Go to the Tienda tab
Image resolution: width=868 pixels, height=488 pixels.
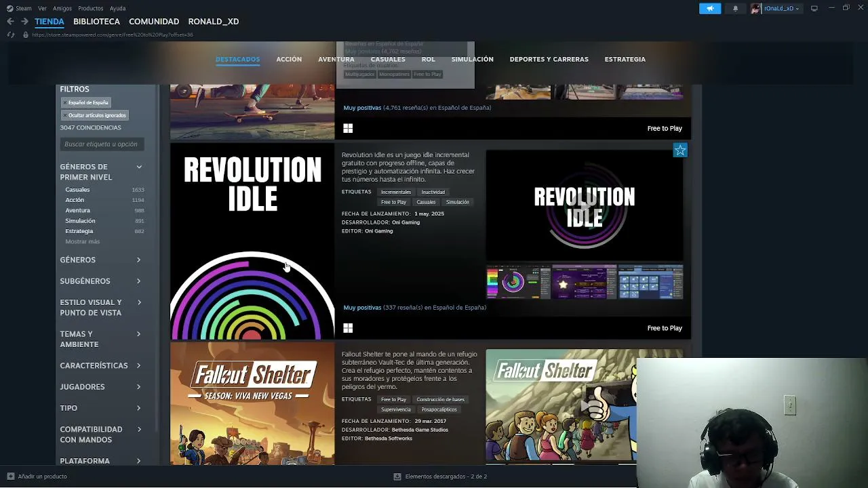tap(50, 22)
